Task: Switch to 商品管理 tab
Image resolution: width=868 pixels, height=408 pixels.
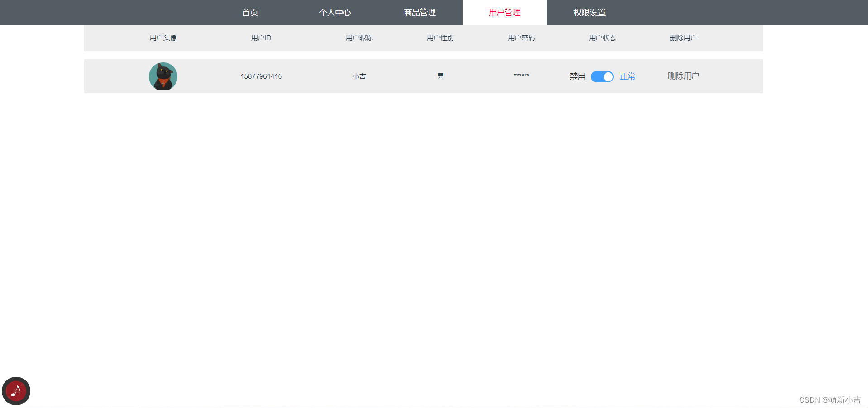Action: click(x=420, y=13)
